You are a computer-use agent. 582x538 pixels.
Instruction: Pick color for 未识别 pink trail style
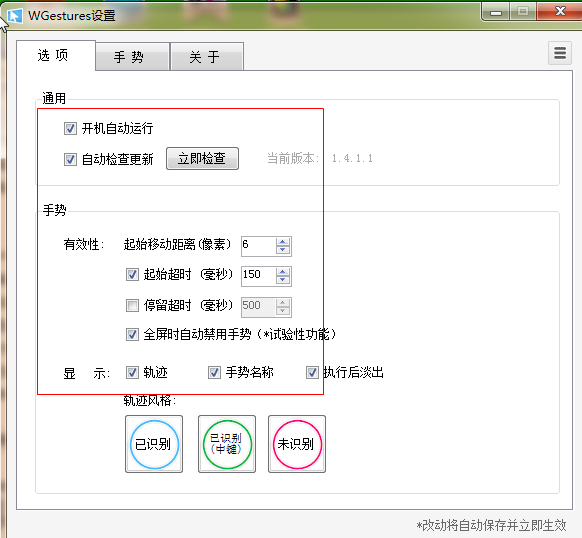click(x=297, y=444)
